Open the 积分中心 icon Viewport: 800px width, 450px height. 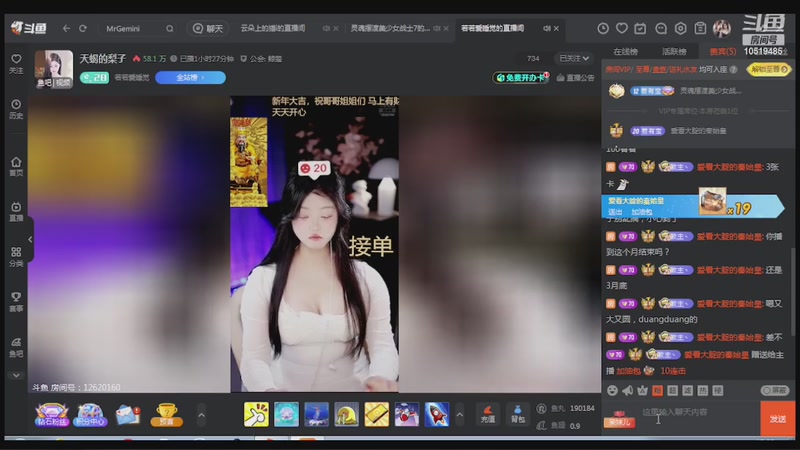coord(90,414)
